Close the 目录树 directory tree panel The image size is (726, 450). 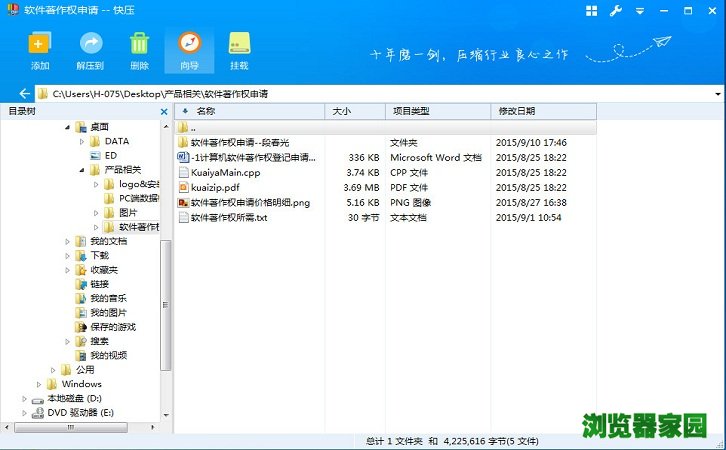click(165, 112)
